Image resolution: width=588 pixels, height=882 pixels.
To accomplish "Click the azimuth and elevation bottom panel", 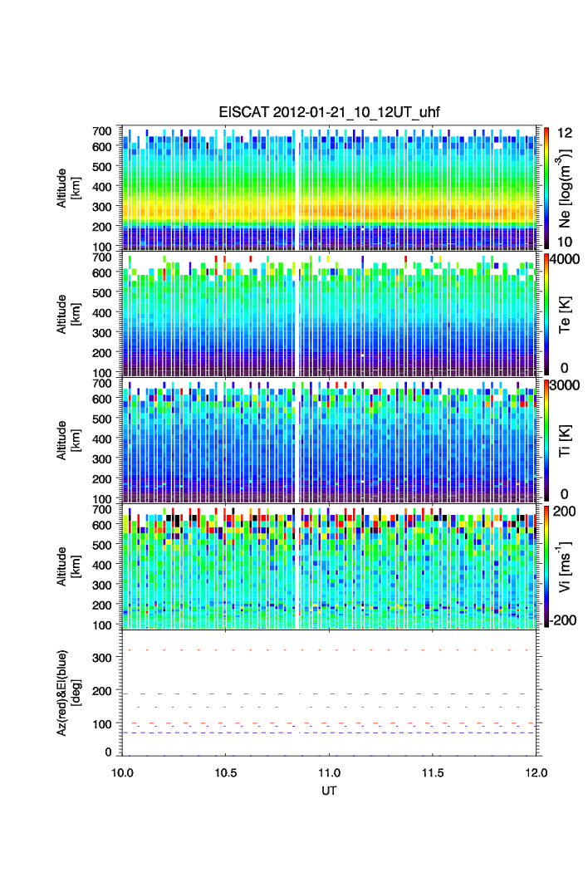I will (x=330, y=693).
